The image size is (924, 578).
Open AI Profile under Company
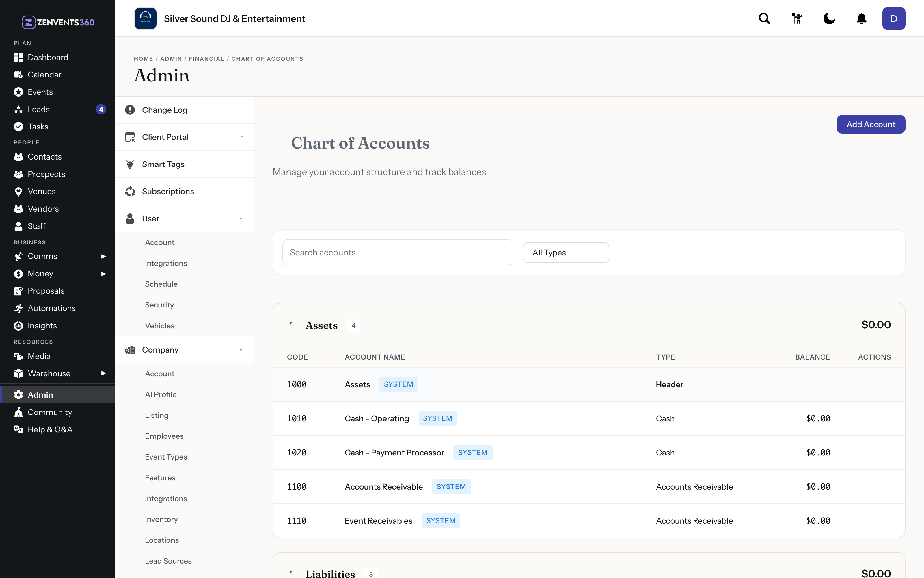click(160, 394)
